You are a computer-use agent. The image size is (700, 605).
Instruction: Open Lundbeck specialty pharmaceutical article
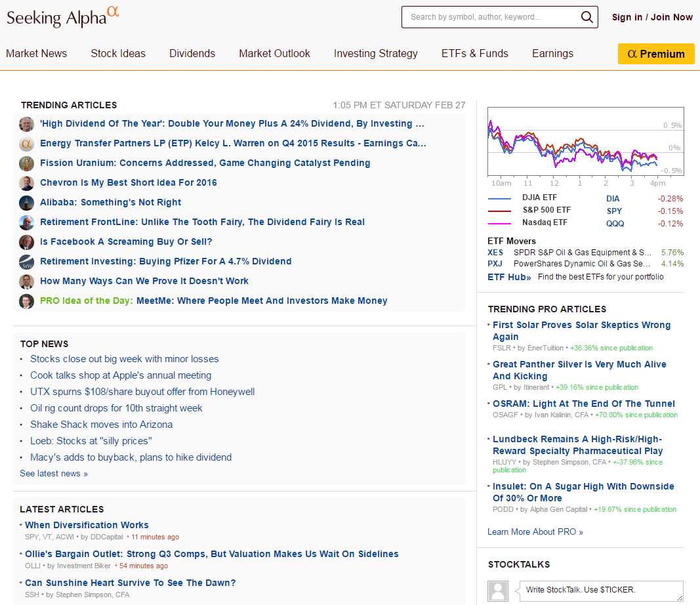(578, 445)
